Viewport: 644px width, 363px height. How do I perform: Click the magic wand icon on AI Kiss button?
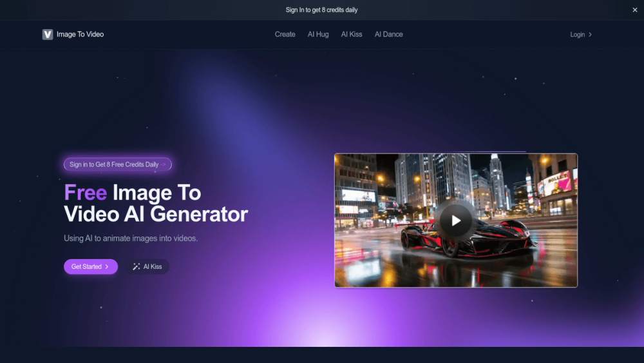pos(137,266)
